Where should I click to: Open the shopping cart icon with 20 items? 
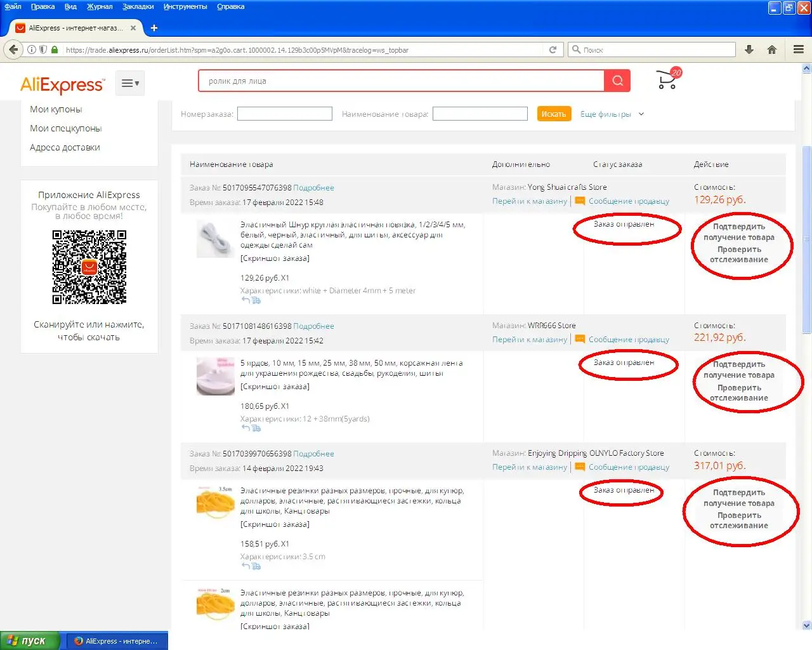668,79
